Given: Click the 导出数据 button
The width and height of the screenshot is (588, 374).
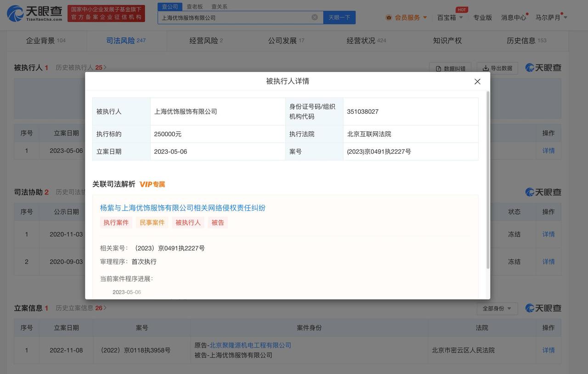Looking at the screenshot, I should point(497,68).
